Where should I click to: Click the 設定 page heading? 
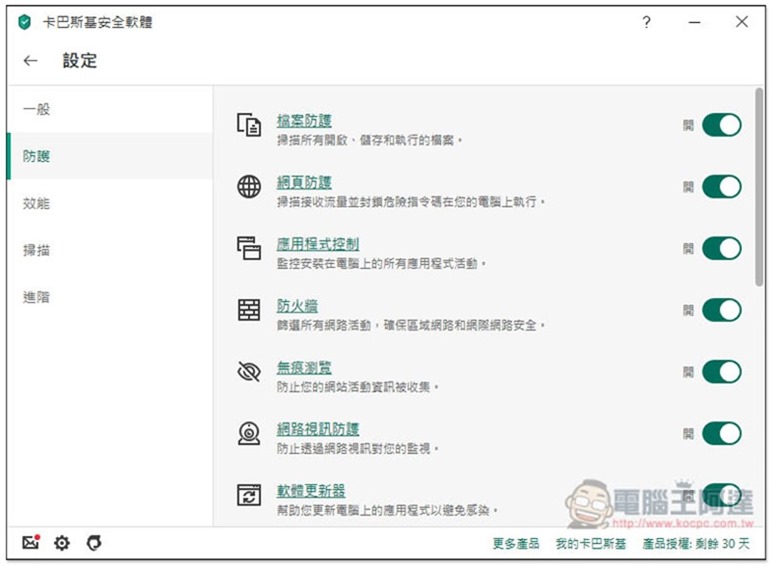[x=80, y=61]
